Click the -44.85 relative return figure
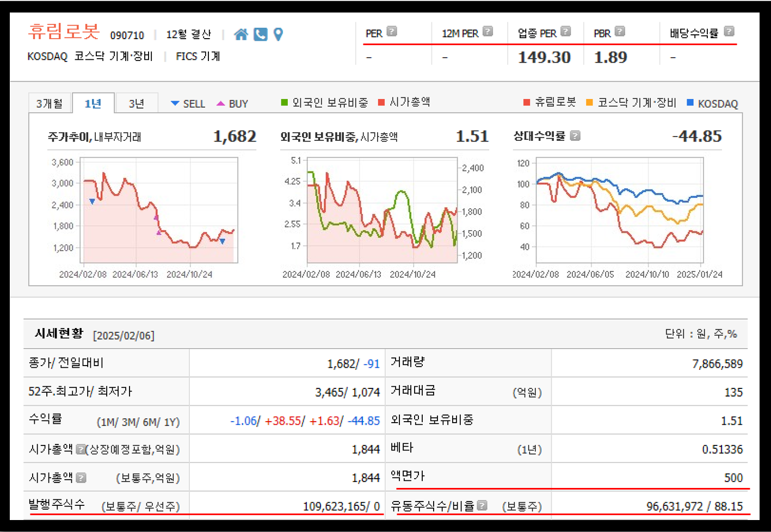This screenshot has height=532, width=771. tap(697, 136)
